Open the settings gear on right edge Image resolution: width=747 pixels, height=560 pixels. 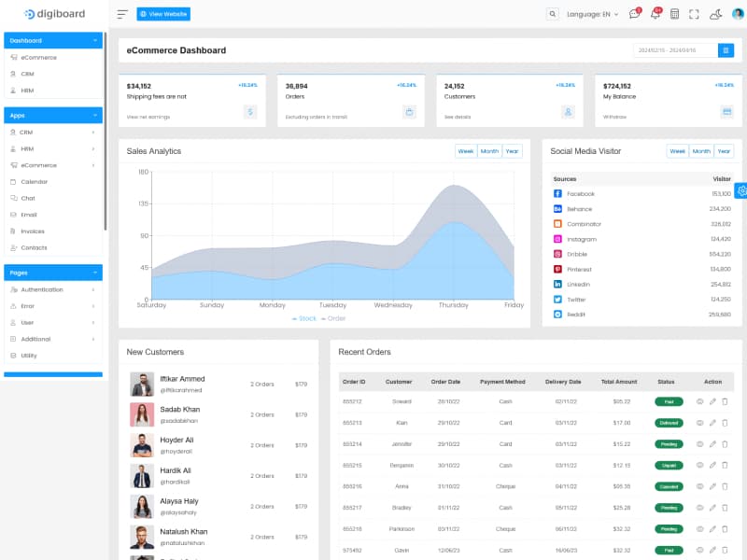pyautogui.click(x=740, y=190)
